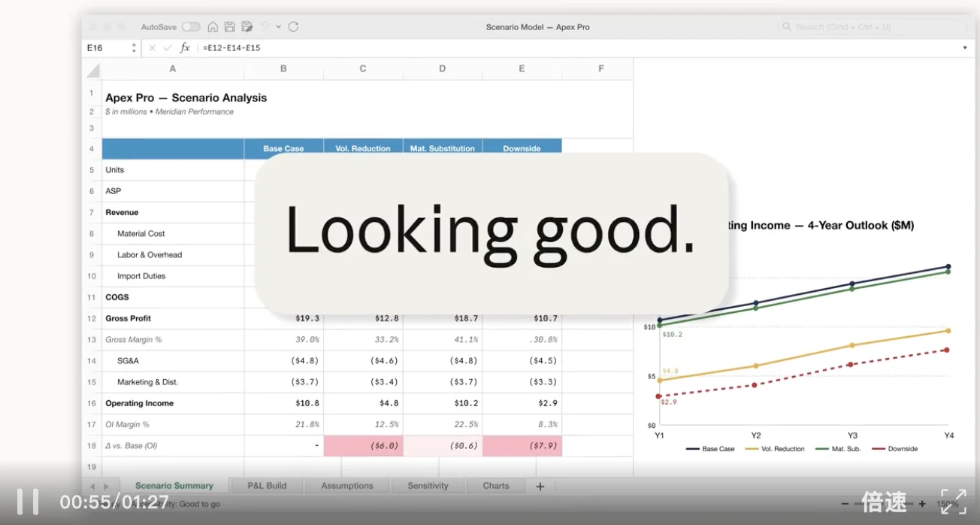Viewport: 980px width, 525px height.
Task: Click the 倍速 playback speed button
Action: click(884, 502)
